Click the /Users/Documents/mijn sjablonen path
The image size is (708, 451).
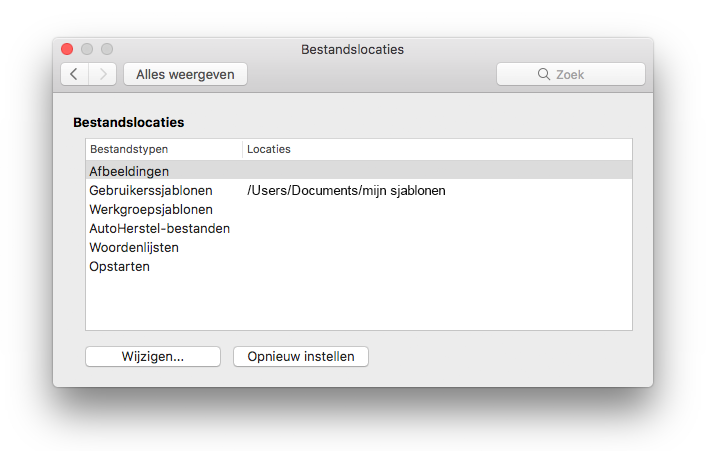346,191
